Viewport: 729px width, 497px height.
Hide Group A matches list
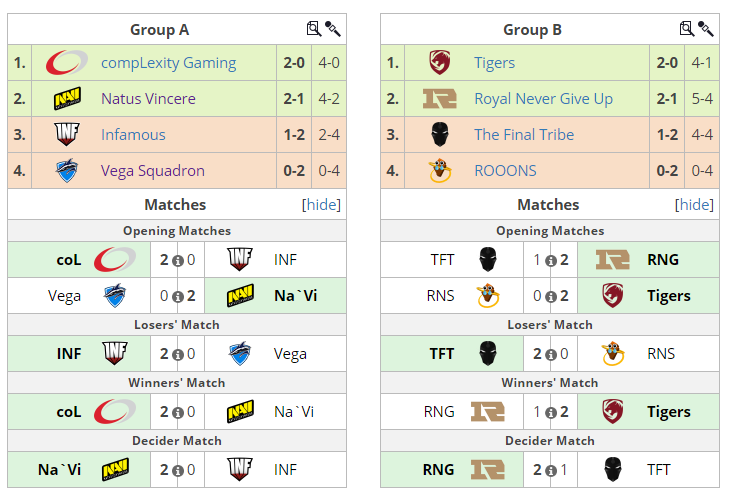(x=321, y=205)
